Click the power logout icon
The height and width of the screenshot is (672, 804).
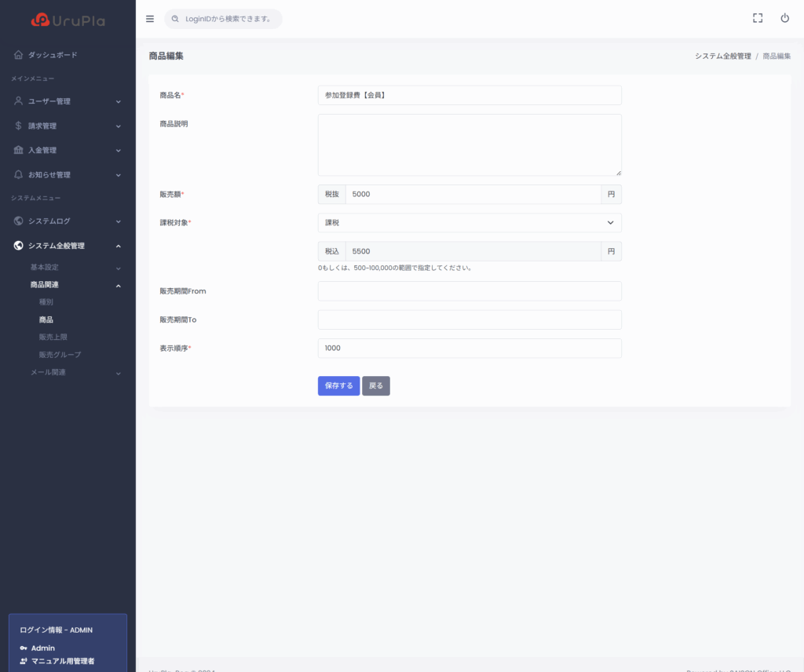[x=784, y=18]
